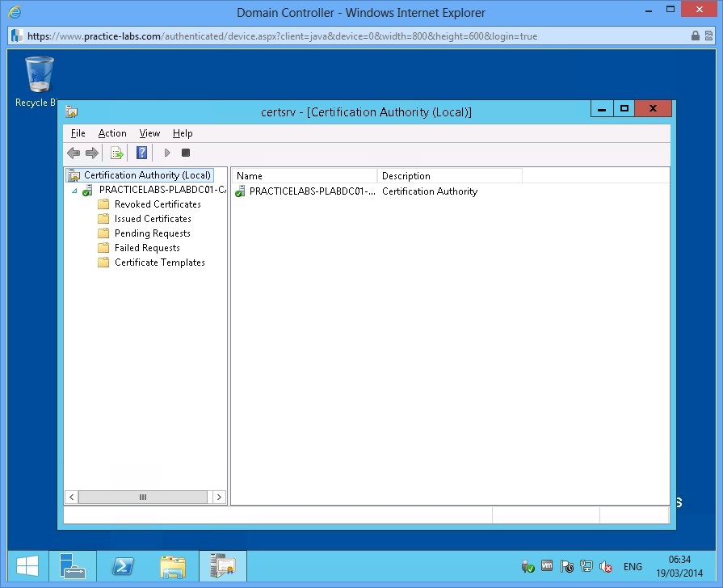
Task: Open the ENG language selector
Action: [633, 566]
